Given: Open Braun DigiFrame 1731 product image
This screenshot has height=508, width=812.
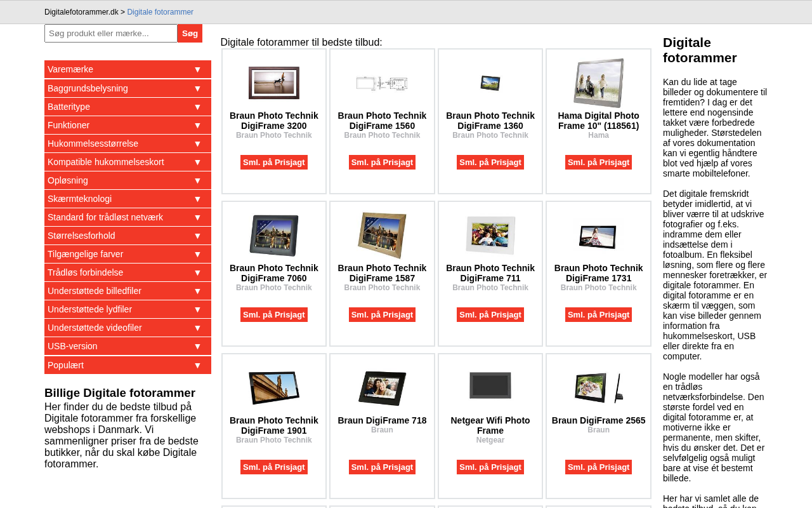Looking at the screenshot, I should click(598, 236).
